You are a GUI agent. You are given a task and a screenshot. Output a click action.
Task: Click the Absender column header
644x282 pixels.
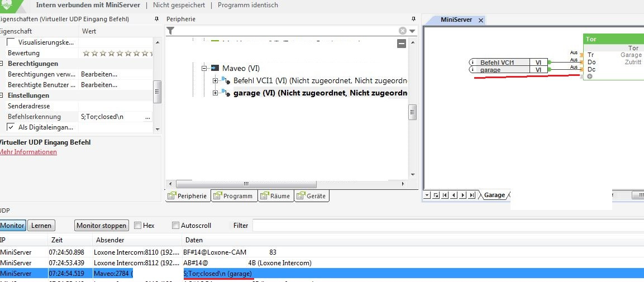pos(137,240)
